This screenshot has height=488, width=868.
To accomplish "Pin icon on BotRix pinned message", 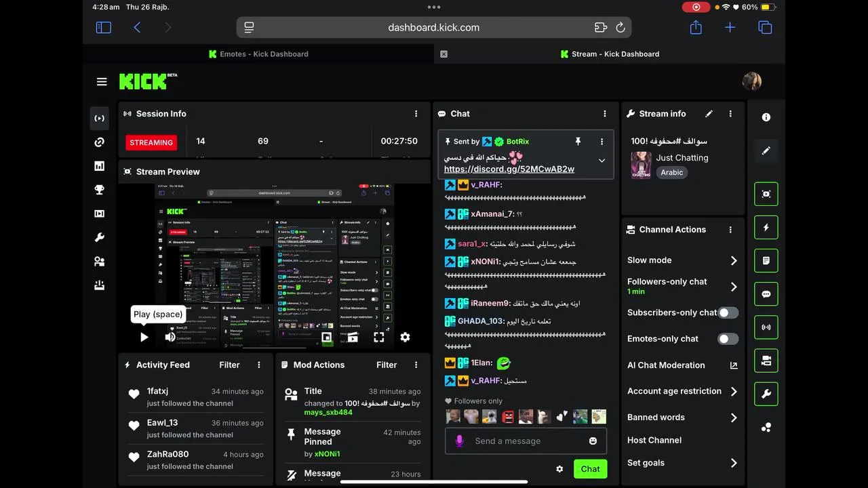I will tap(578, 142).
